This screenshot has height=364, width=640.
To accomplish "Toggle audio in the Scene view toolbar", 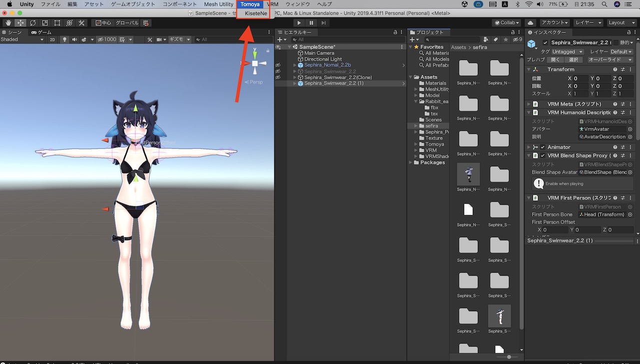I will [74, 39].
